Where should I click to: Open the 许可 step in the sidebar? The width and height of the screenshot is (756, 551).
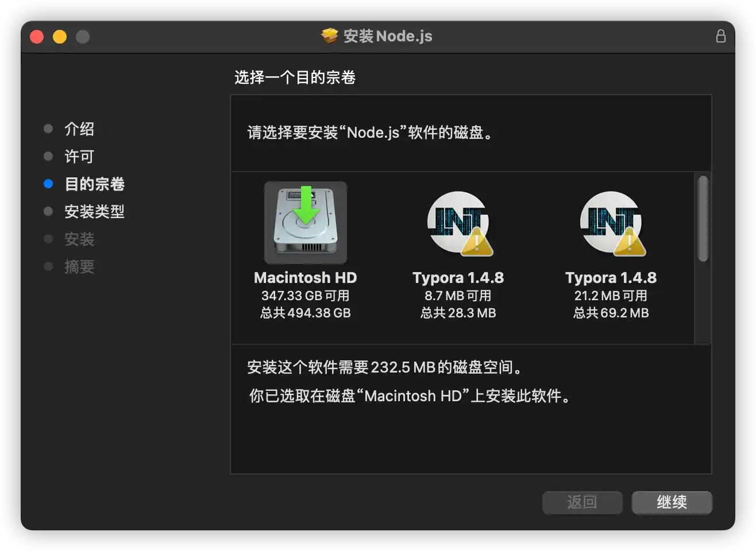tap(79, 157)
